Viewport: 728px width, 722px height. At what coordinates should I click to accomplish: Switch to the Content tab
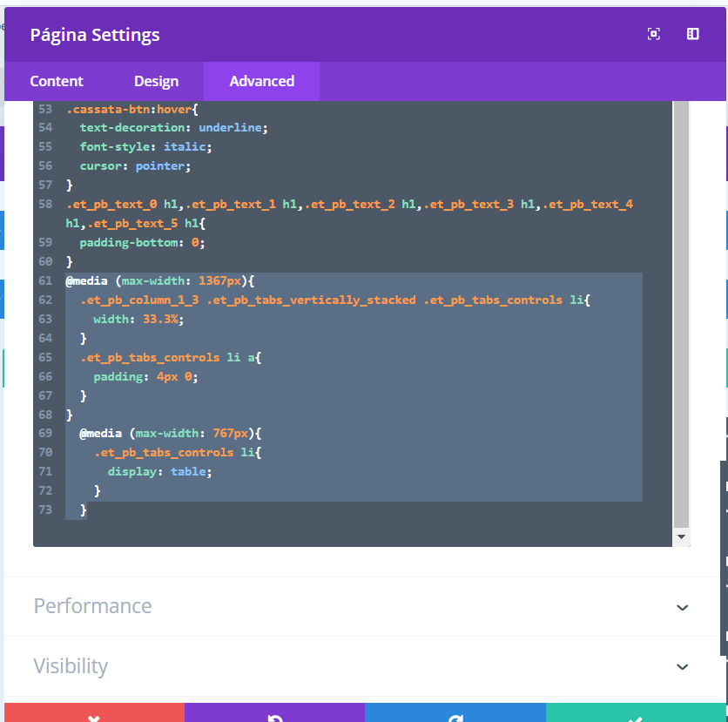point(57,81)
